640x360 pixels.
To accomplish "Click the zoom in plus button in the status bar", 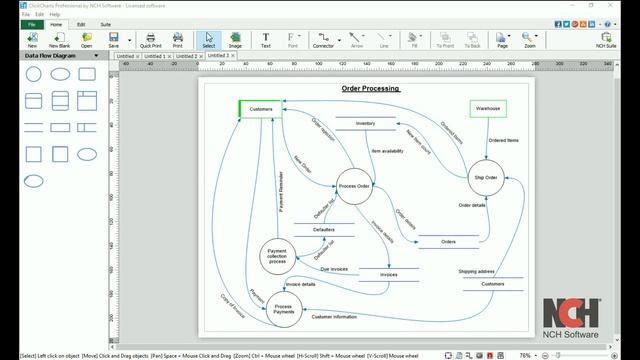I will 614,356.
